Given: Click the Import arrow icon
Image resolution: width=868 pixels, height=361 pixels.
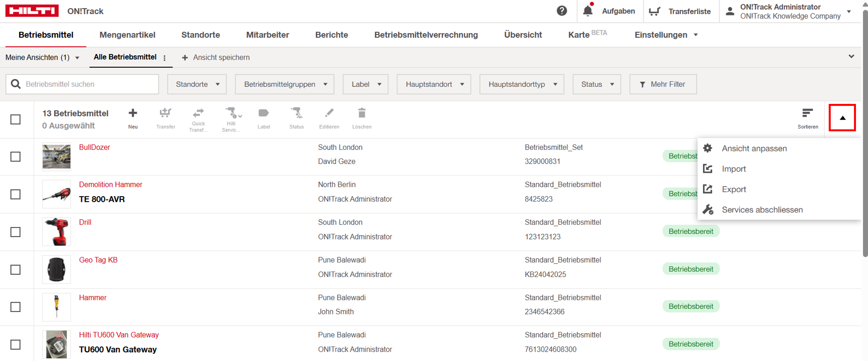Looking at the screenshot, I should (708, 169).
